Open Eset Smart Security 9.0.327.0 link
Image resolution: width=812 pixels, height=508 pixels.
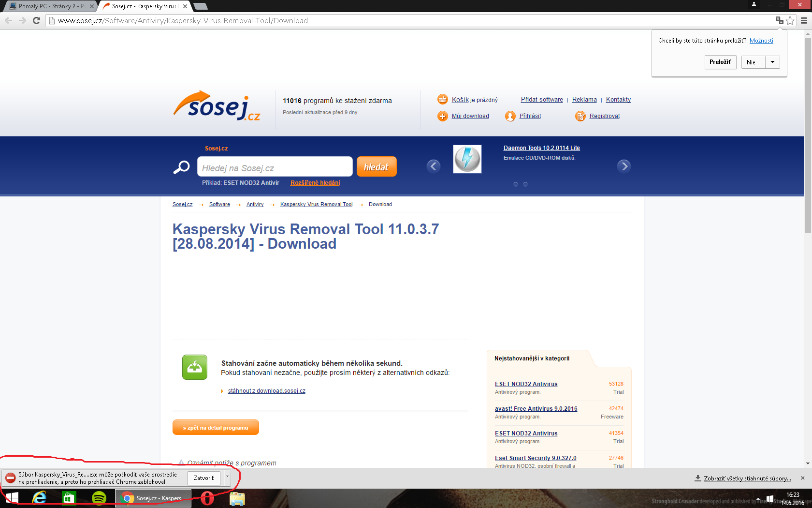tap(536, 458)
